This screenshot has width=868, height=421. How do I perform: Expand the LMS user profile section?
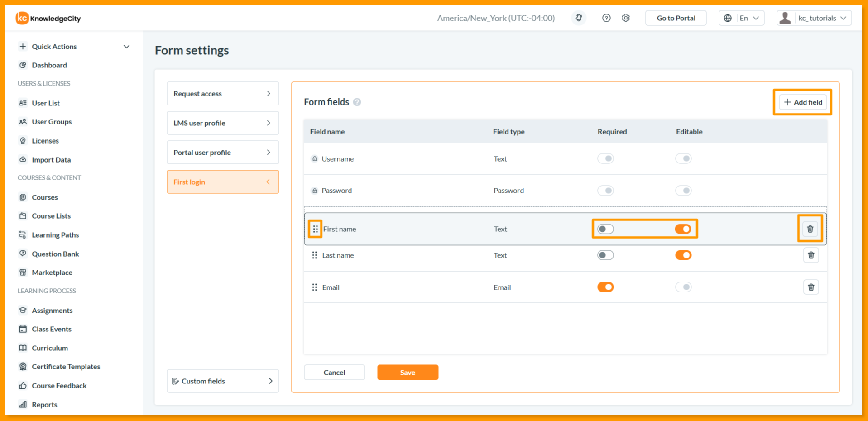[223, 123]
